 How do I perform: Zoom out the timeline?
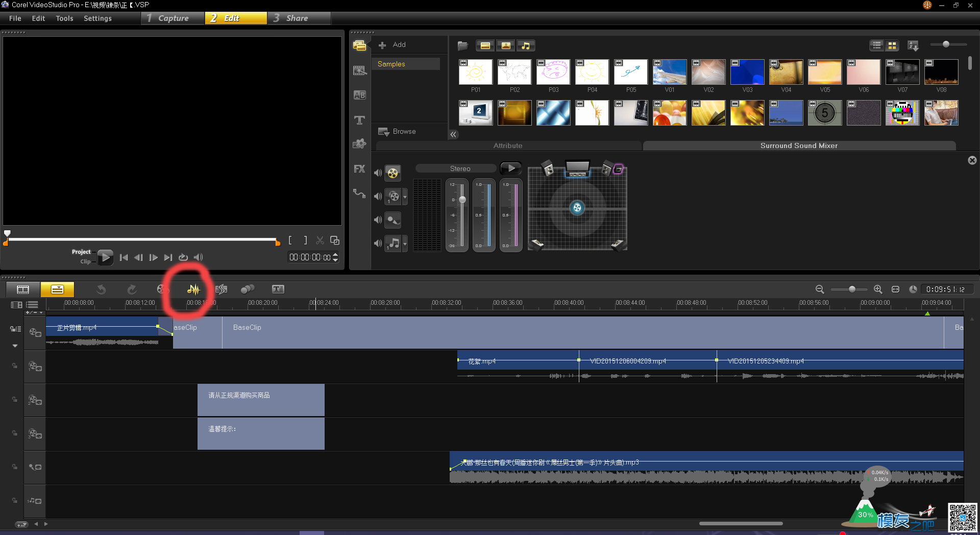pos(820,289)
